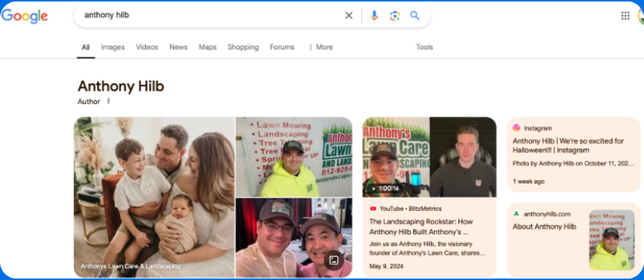This screenshot has height=280, width=644.
Task: Open the family photo thumbnail
Action: point(154,197)
